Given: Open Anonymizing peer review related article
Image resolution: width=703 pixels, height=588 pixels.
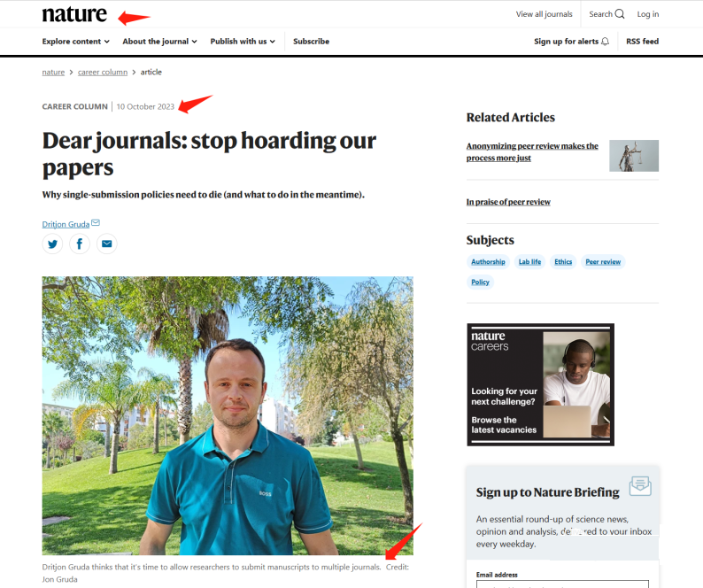Looking at the screenshot, I should click(x=532, y=152).
